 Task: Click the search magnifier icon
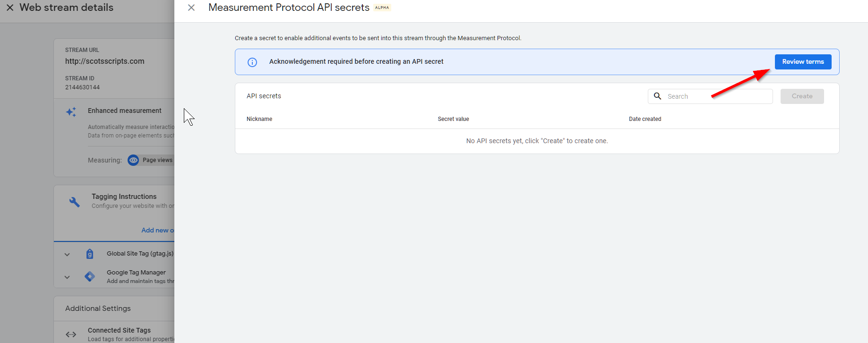(x=657, y=96)
